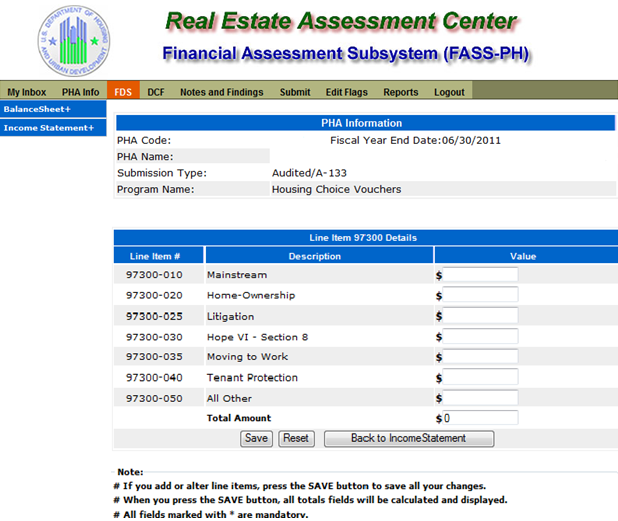Select line item number 97300-050
Screen dimensions: 618x521
[x=154, y=398]
